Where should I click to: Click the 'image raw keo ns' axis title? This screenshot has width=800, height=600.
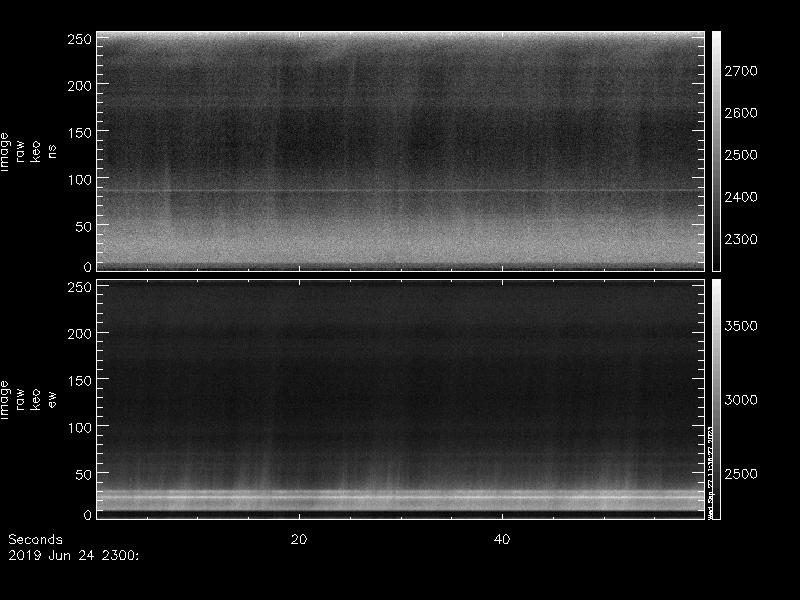point(28,152)
